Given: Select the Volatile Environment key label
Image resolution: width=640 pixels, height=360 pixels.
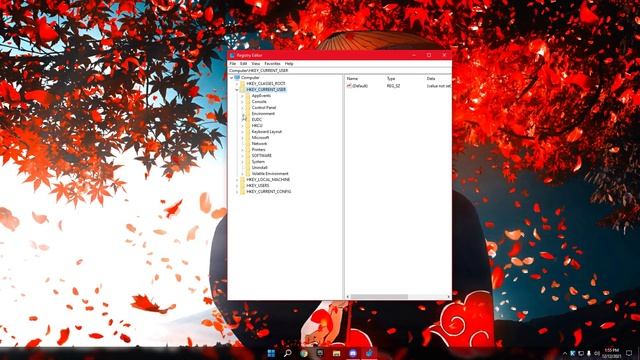Looking at the screenshot, I should (270, 173).
